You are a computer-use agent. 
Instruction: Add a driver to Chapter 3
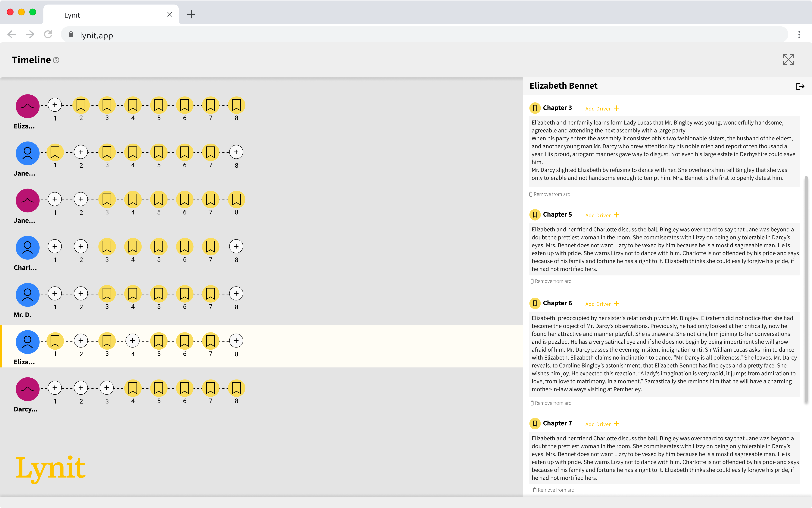[602, 109]
